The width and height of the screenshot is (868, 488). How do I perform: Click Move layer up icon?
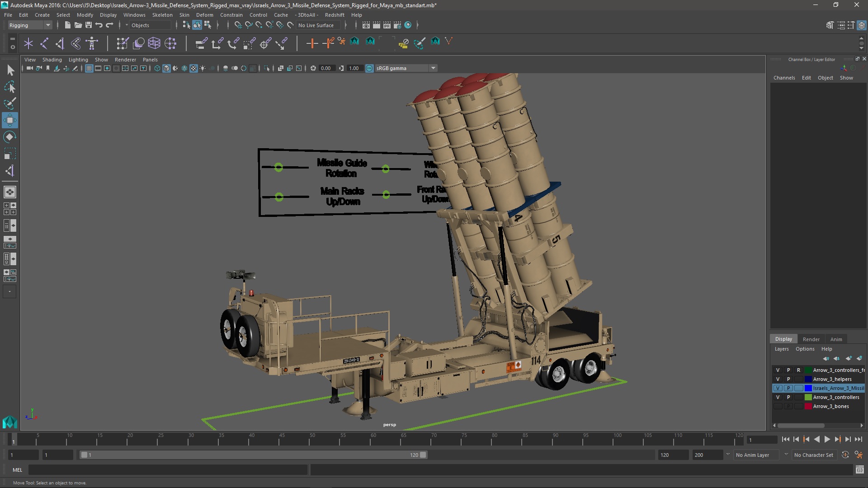826,358
